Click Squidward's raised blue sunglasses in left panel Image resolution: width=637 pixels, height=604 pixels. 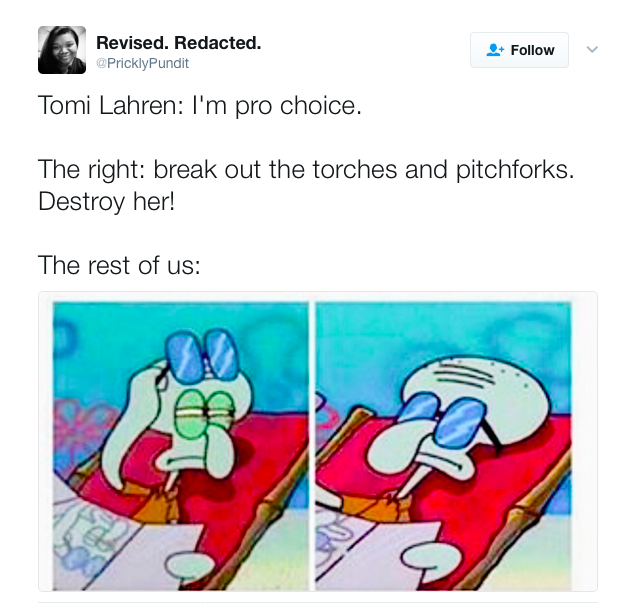click(x=202, y=355)
